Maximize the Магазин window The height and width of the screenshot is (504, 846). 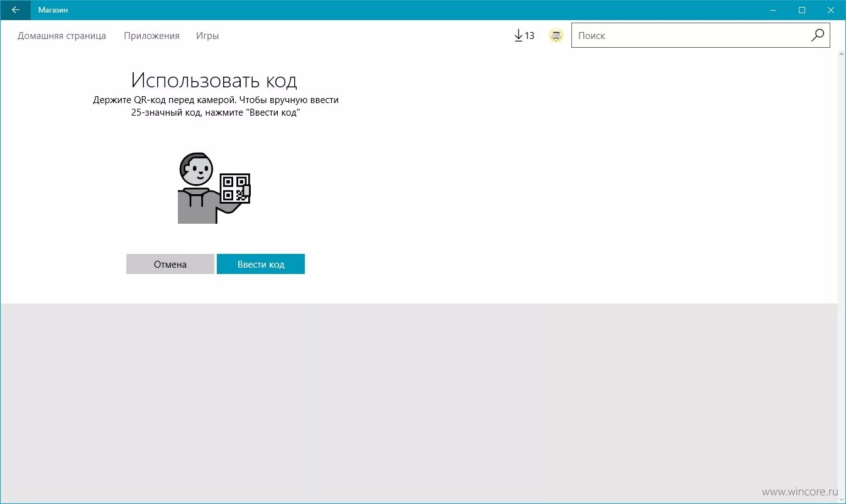click(x=802, y=10)
